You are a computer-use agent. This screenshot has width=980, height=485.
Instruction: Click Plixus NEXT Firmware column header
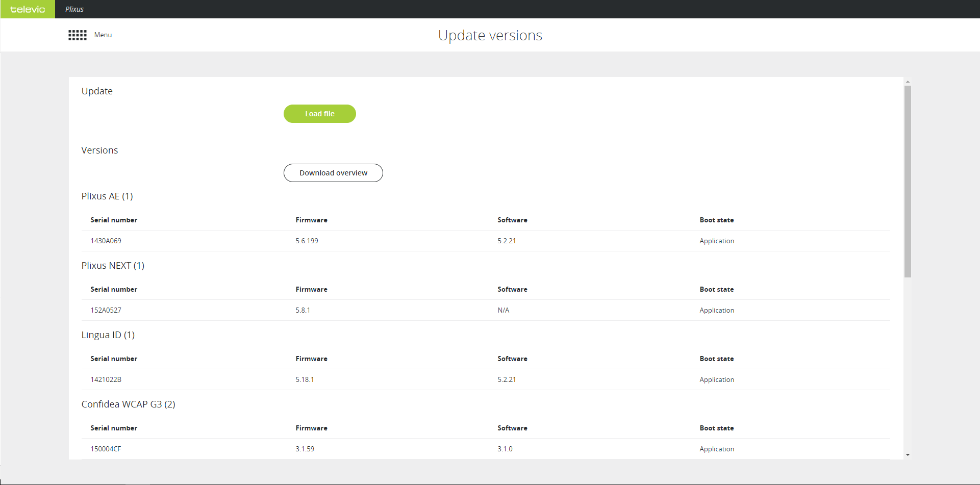[x=311, y=289]
